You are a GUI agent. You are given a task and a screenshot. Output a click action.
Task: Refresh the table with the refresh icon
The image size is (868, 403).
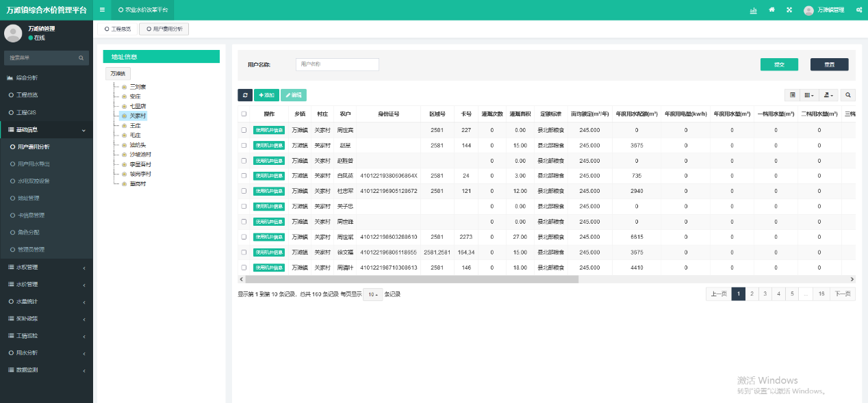point(245,95)
